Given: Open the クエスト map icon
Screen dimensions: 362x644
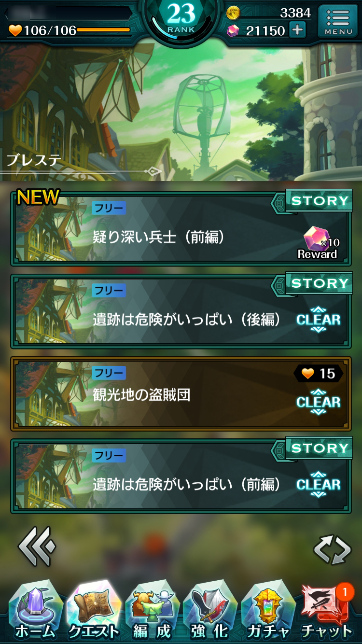Looking at the screenshot, I should tap(93, 611).
